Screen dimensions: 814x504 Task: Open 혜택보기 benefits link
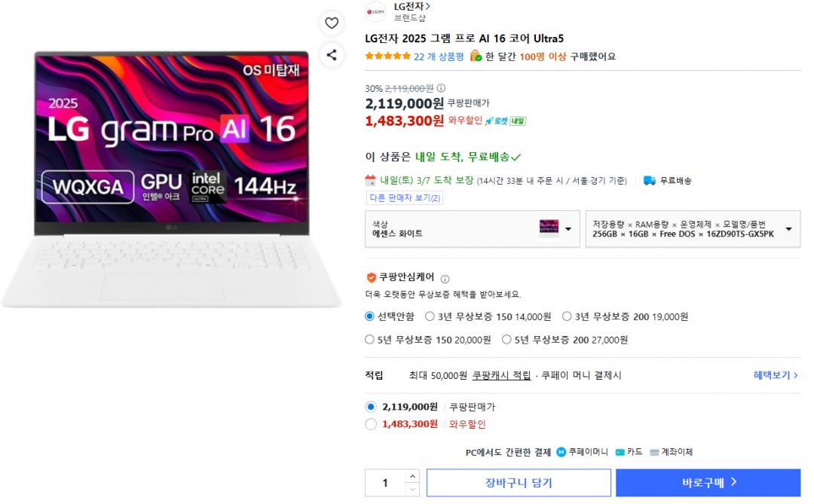click(x=775, y=375)
